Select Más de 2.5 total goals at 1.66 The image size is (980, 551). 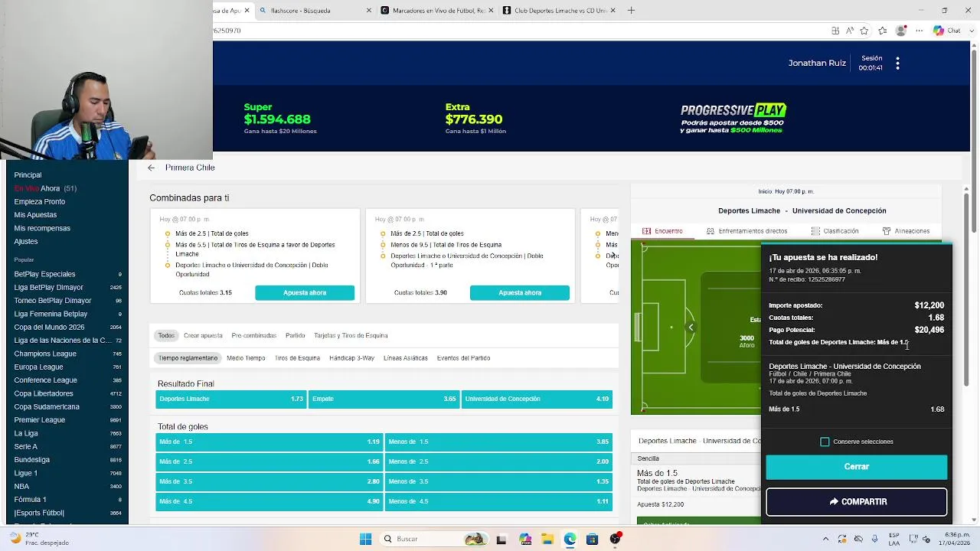[x=269, y=461]
